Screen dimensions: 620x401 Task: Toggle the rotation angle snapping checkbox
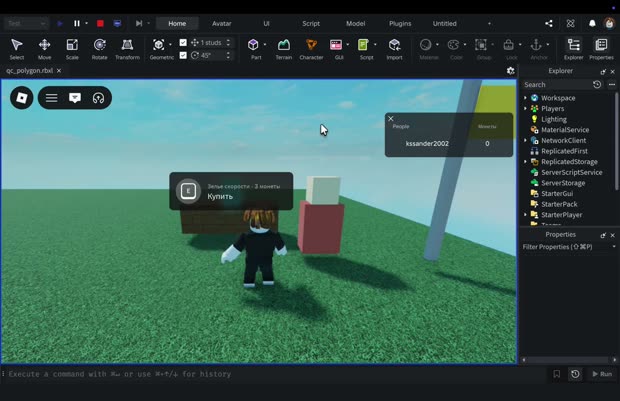(x=183, y=55)
